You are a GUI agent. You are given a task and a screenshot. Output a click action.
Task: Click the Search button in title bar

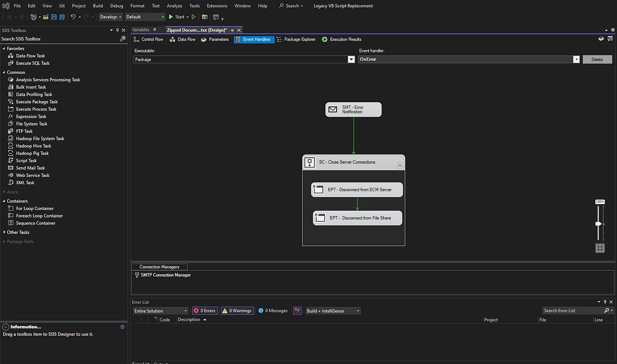[291, 6]
